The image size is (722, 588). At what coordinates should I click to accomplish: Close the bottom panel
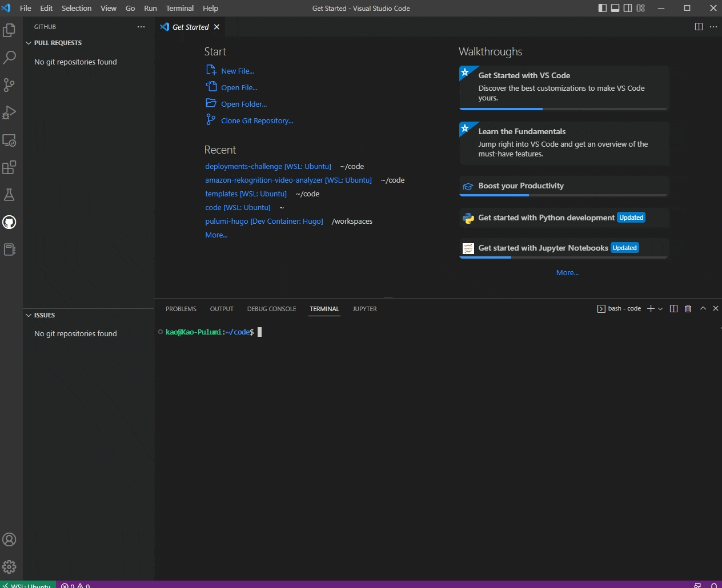click(x=716, y=309)
